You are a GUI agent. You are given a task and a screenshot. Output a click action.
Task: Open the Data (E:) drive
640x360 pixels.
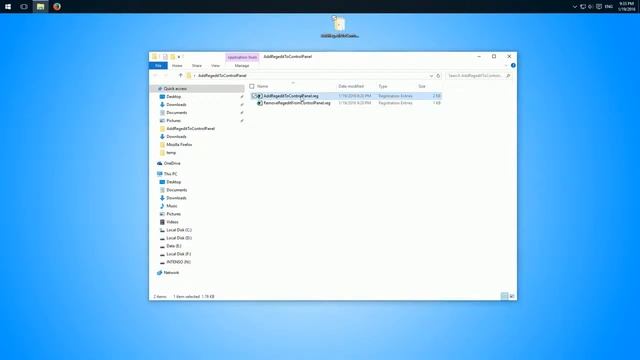click(173, 246)
